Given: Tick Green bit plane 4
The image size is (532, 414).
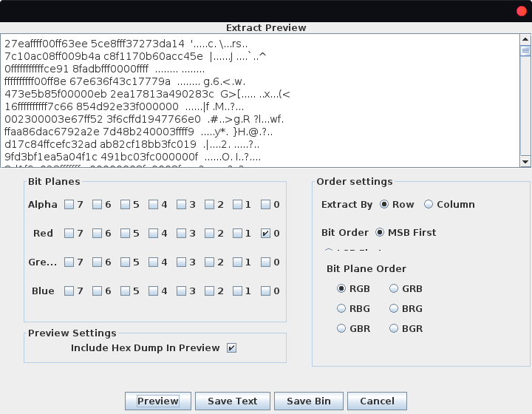Looking at the screenshot, I should (x=154, y=262).
